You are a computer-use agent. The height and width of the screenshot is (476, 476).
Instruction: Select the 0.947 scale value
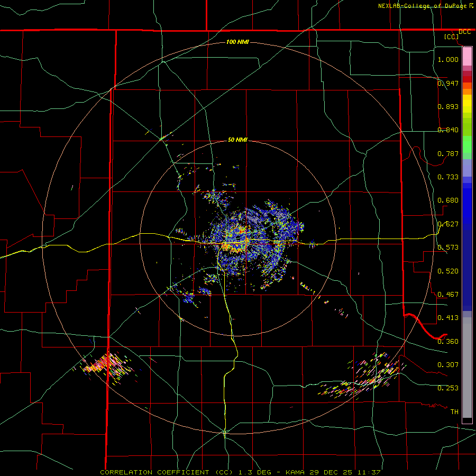point(448,83)
